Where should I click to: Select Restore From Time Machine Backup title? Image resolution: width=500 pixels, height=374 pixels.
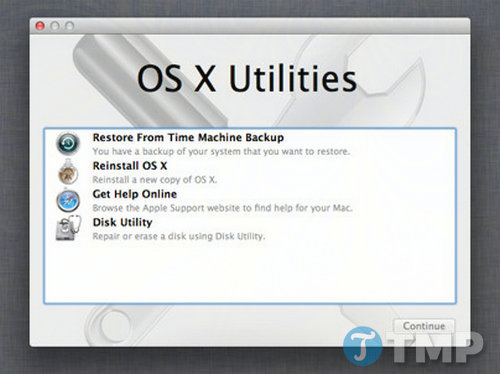point(188,137)
